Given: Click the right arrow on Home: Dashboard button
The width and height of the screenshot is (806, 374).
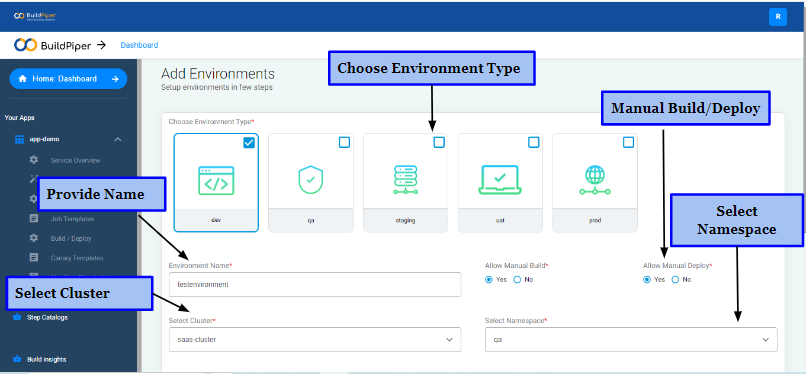Looking at the screenshot, I should pyautogui.click(x=116, y=79).
